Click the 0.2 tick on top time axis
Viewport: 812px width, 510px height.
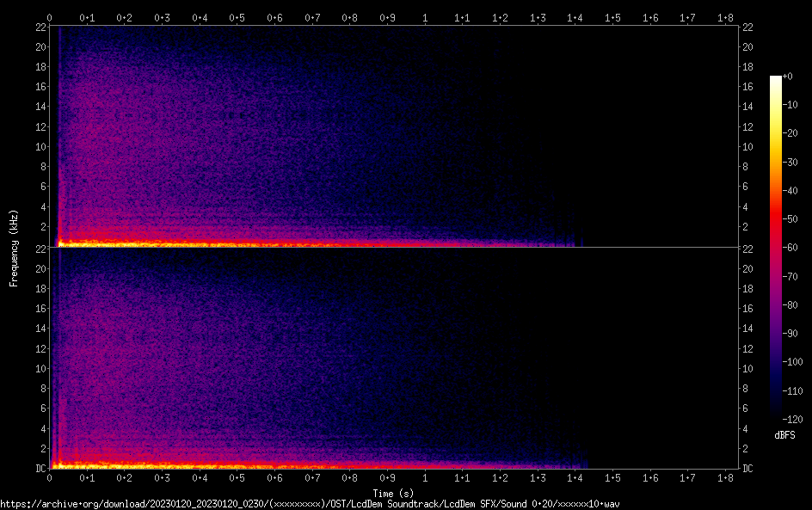click(125, 17)
